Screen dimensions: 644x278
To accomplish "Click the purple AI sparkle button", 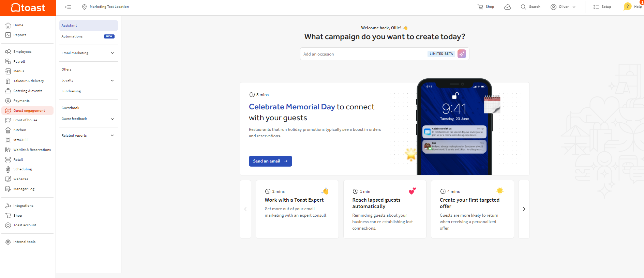I will (462, 54).
